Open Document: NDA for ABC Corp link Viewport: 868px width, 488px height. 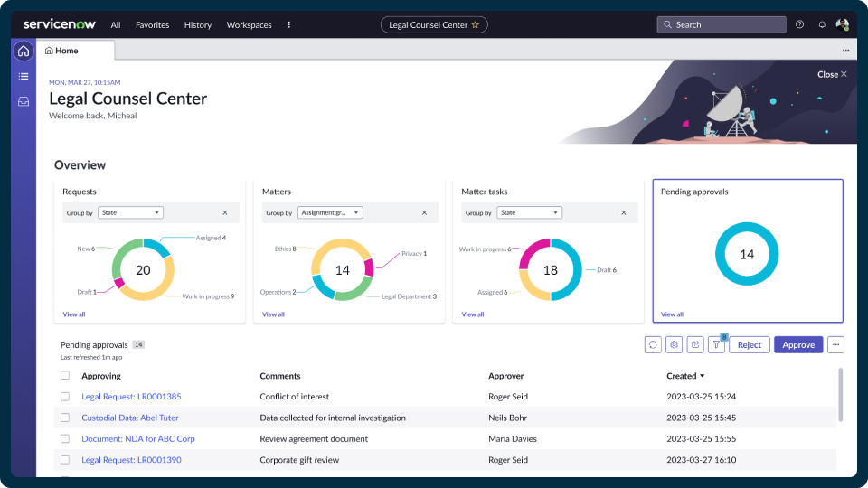pos(138,439)
